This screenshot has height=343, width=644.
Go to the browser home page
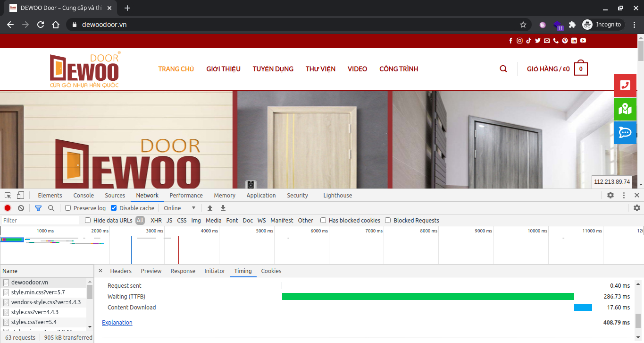[x=56, y=25]
